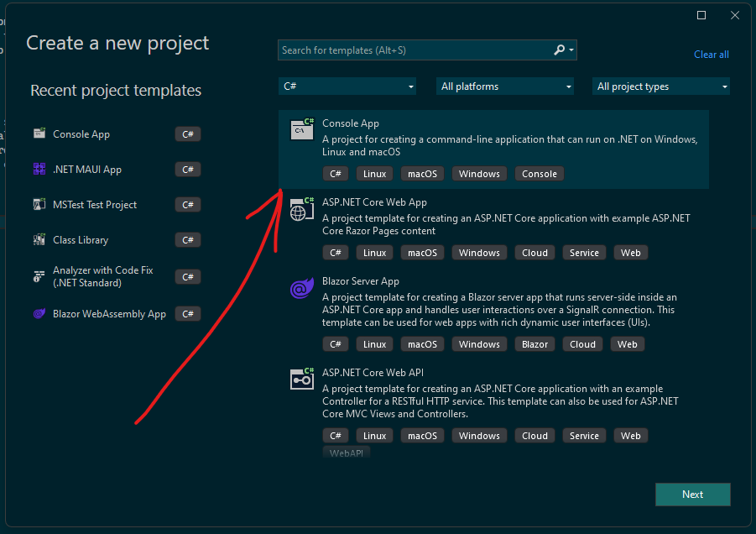Click the Service tag under ASP.NET Core Web App
This screenshot has height=534, width=756.
(584, 253)
